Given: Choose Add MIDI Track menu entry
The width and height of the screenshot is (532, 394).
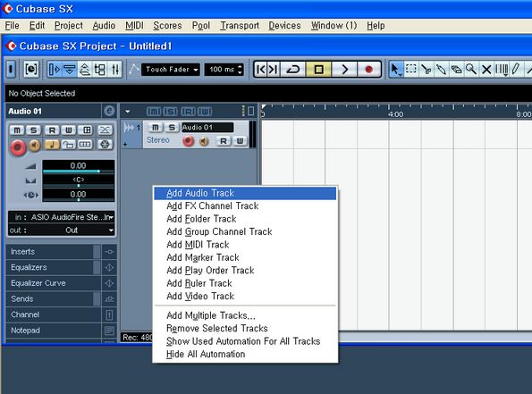Looking at the screenshot, I should 245,245.
